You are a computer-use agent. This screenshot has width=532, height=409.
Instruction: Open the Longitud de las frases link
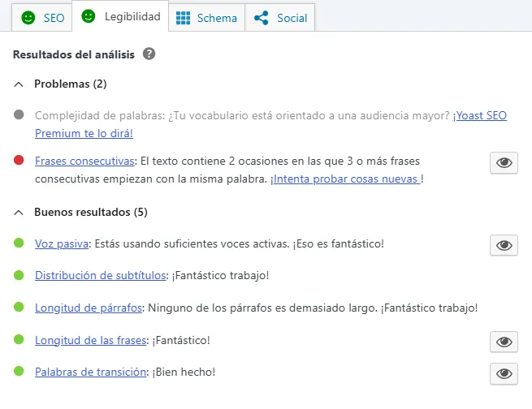tap(91, 340)
